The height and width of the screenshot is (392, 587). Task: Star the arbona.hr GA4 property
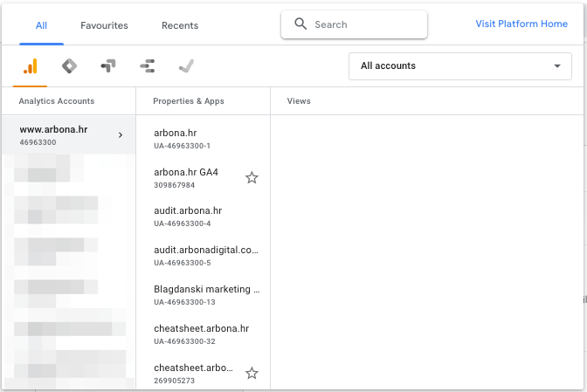tap(252, 178)
